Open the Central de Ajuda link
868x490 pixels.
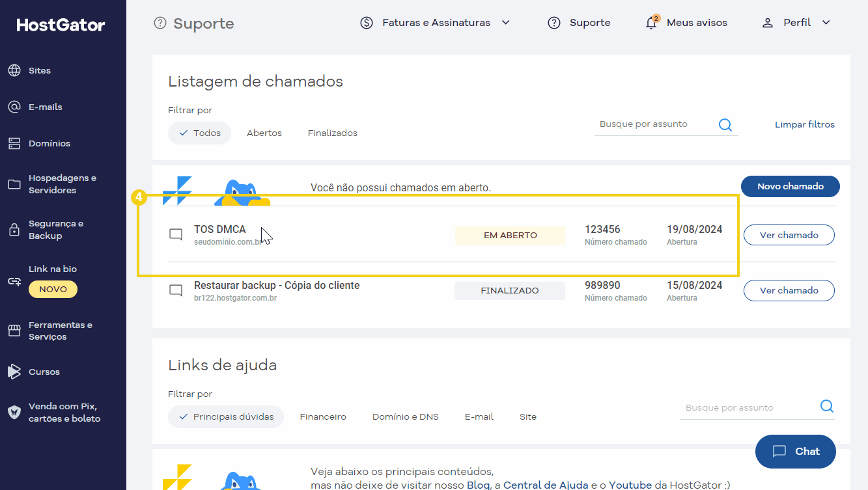(x=546, y=485)
